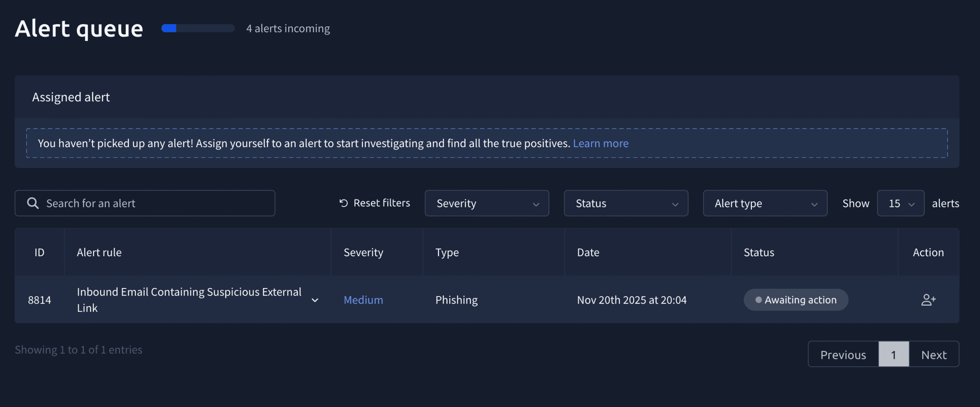Sort by the Date column header
The height and width of the screenshot is (407, 980).
(588, 252)
